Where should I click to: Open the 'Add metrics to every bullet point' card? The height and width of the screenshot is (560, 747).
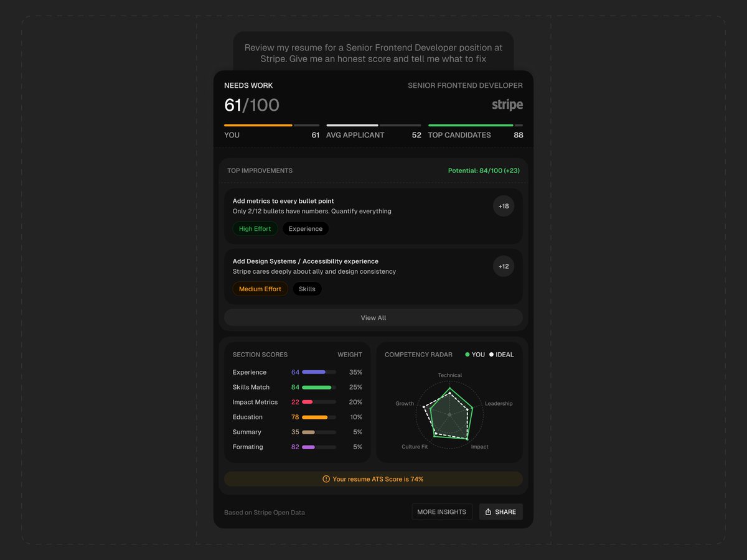(x=374, y=216)
